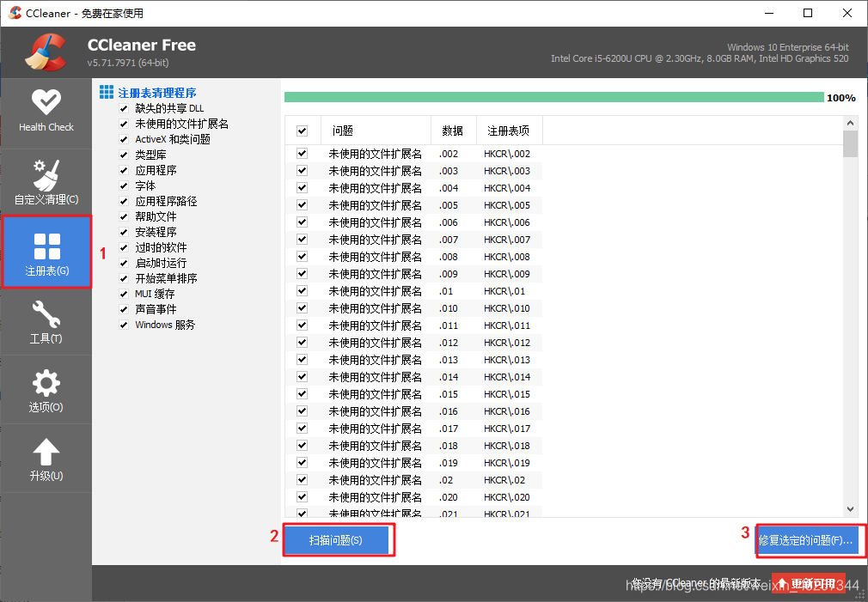The width and height of the screenshot is (868, 602).
Task: Toggle 类型库 checkbox
Action: click(x=124, y=155)
